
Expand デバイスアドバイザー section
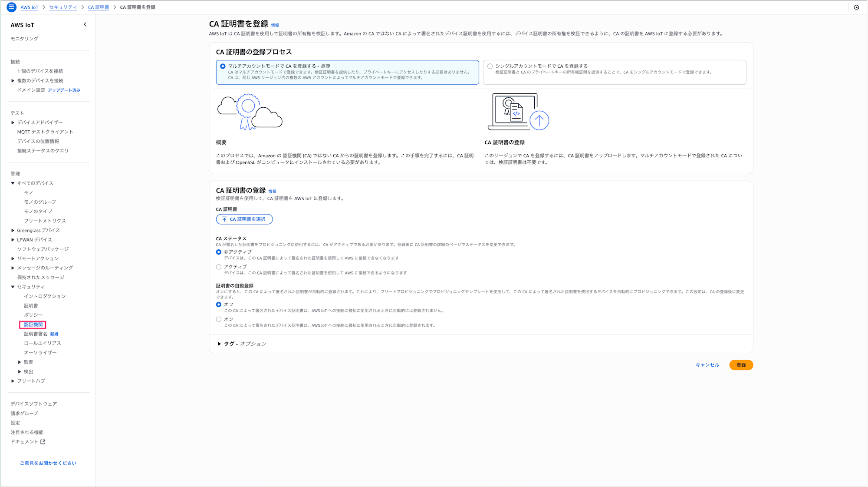[13, 123]
